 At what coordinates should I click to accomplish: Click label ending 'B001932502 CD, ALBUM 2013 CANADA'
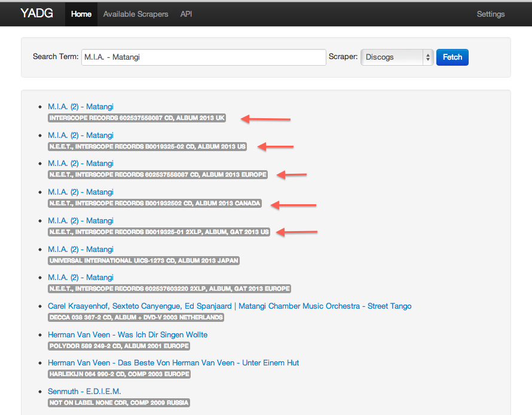155,203
